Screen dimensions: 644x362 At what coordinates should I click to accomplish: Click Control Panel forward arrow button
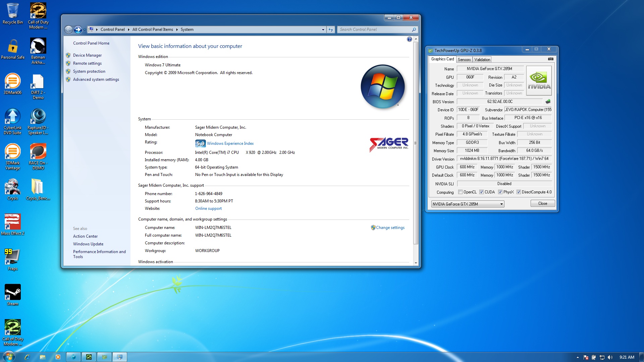pos(78,29)
